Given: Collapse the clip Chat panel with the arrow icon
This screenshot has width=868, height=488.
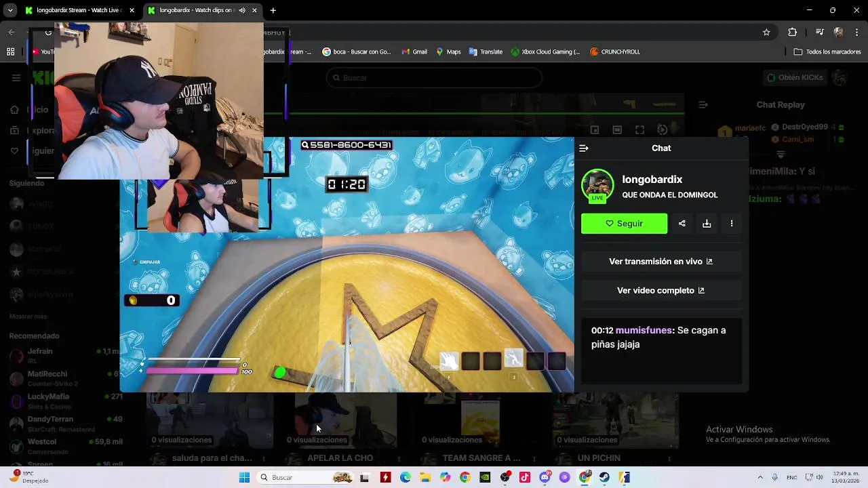Looking at the screenshot, I should click(584, 148).
